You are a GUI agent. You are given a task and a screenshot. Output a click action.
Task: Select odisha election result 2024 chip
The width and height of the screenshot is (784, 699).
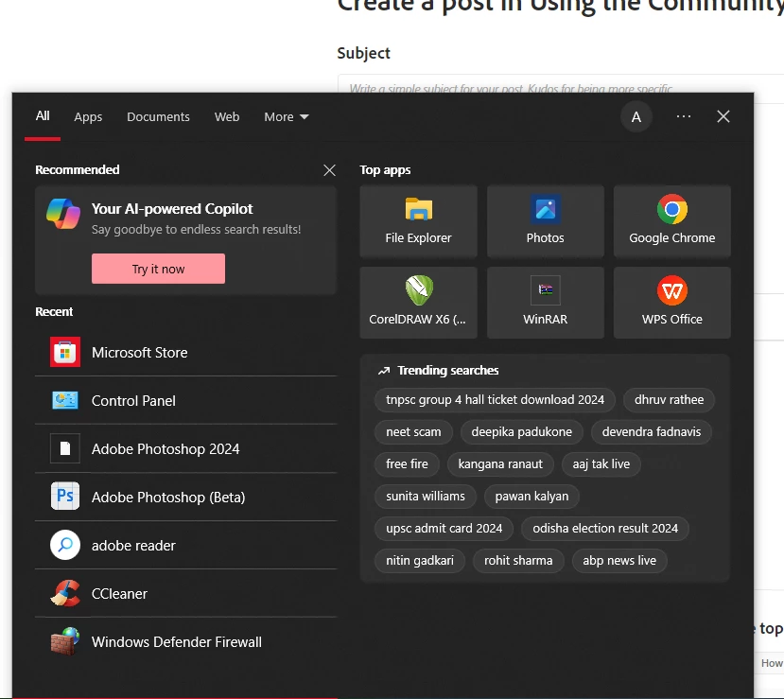pos(605,528)
